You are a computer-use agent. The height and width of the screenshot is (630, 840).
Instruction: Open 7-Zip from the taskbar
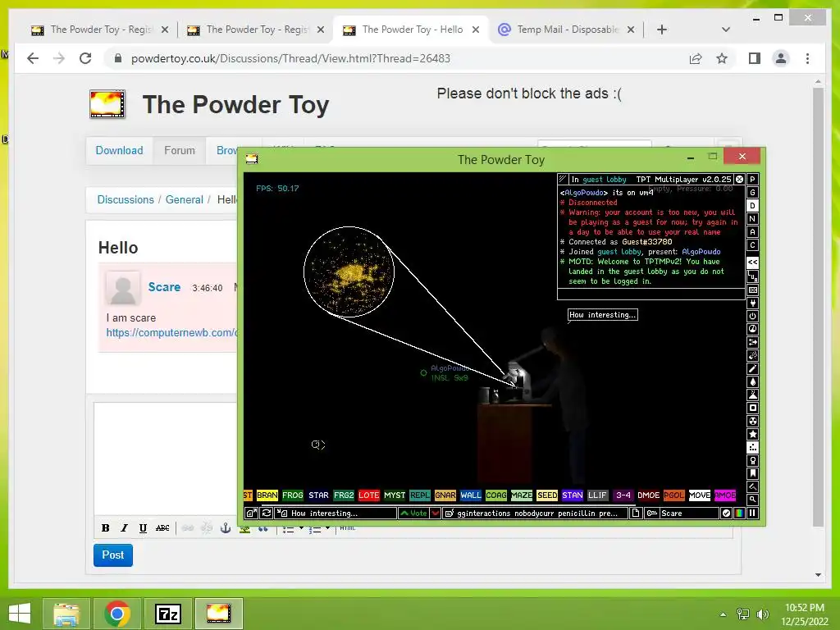[167, 614]
